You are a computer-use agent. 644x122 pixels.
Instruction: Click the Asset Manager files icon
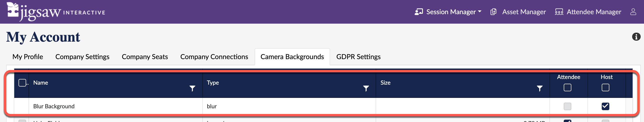click(x=493, y=12)
